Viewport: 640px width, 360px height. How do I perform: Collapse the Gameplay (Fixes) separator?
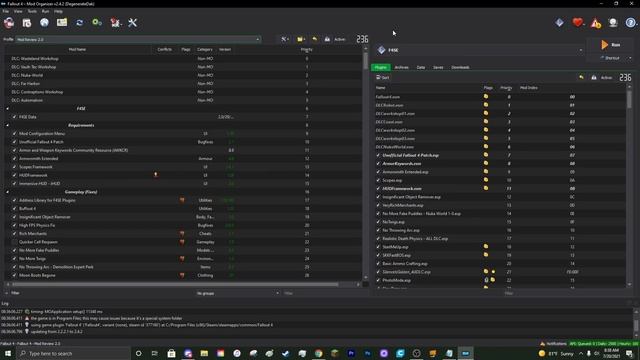click(7, 192)
